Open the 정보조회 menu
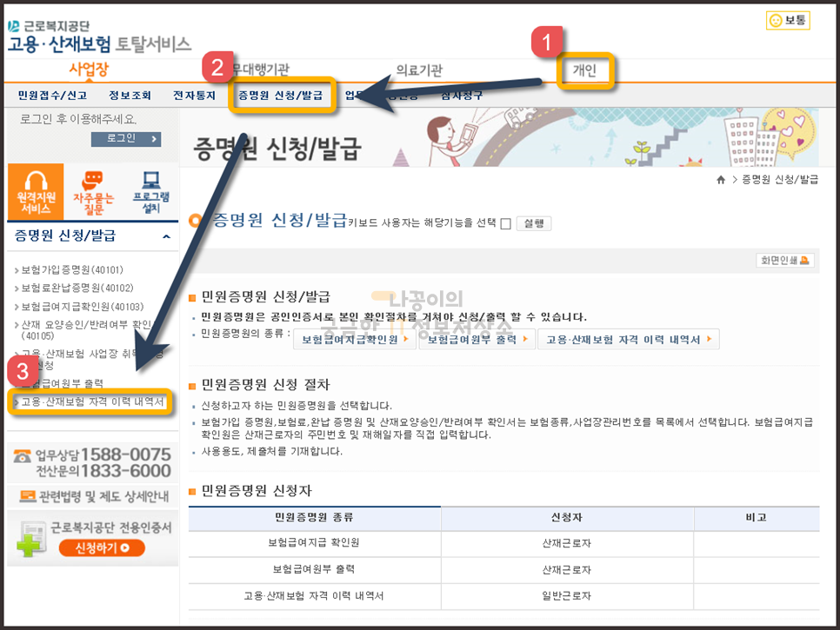Viewport: 840px width, 630px height. click(x=130, y=96)
